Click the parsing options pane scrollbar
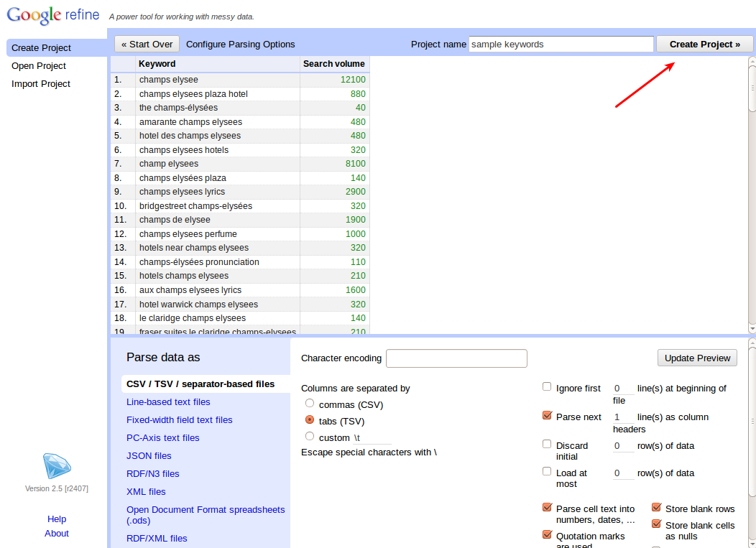Viewport: 756px width, 548px height. (x=752, y=422)
